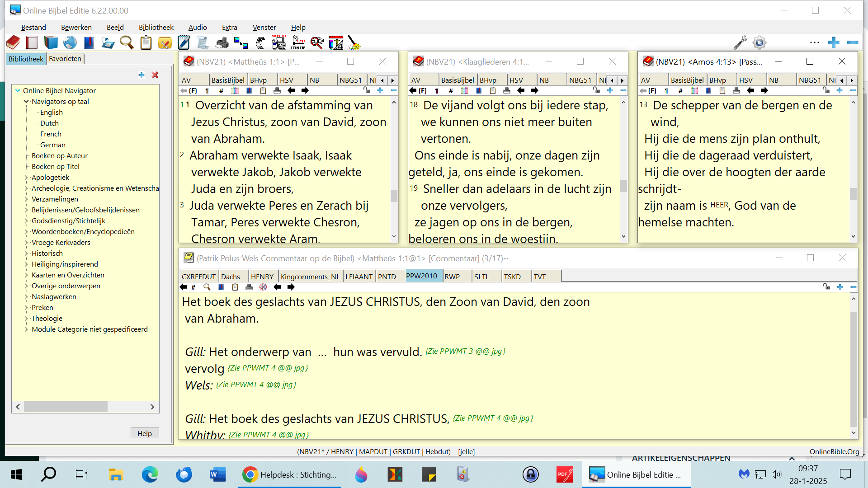Screen dimensions: 868x488
Task: Switch to the Kingcomments_NL commentary tab
Action: click(310, 277)
